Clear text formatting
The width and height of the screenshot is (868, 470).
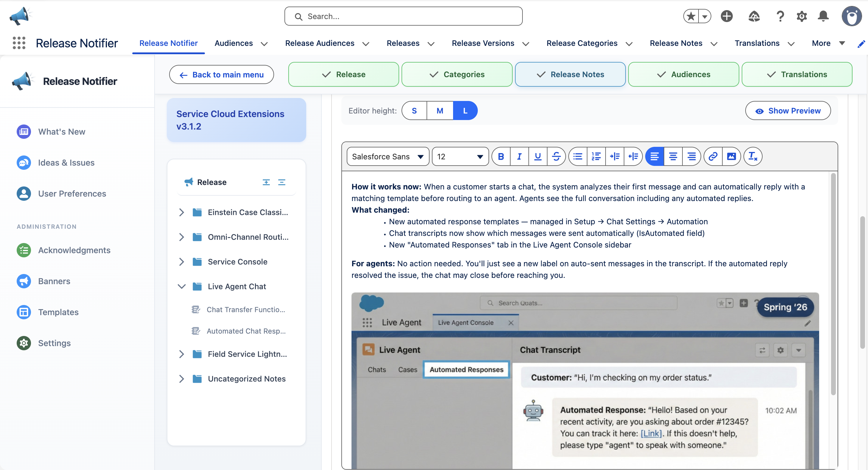[x=753, y=156]
